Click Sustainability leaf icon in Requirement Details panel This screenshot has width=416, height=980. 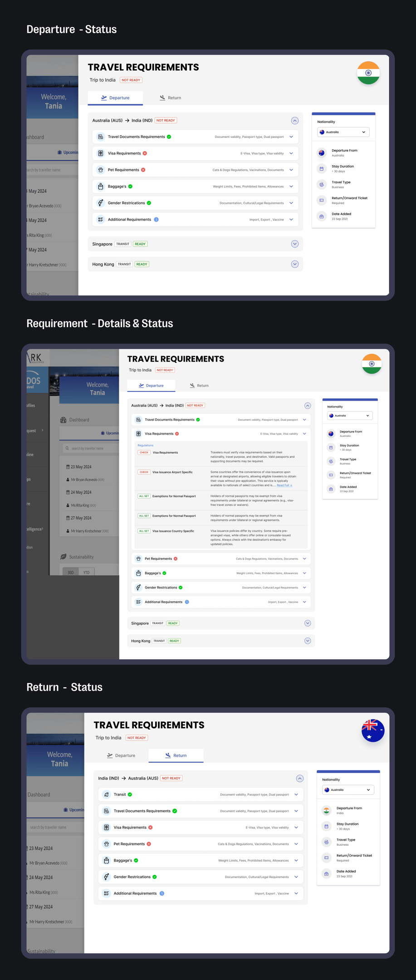[64, 557]
